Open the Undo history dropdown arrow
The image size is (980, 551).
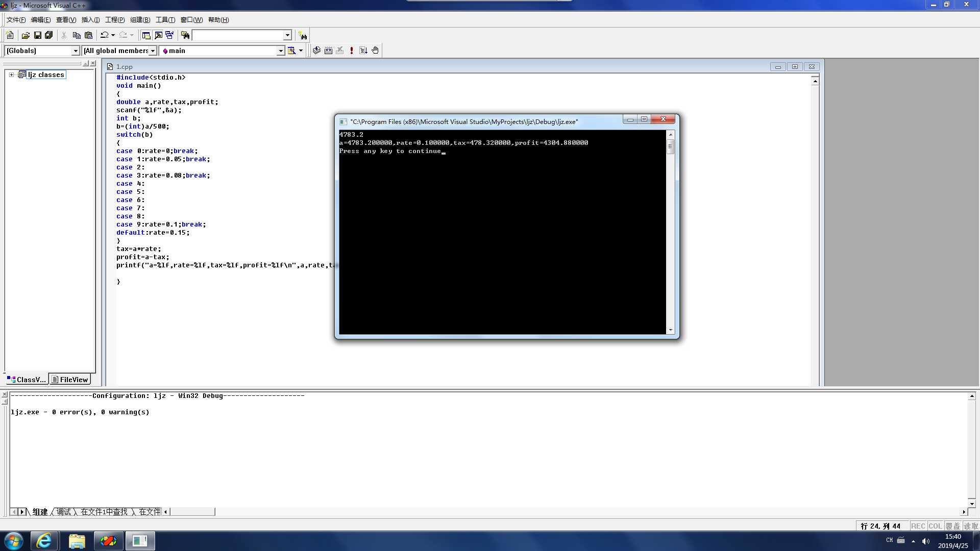[x=113, y=35]
